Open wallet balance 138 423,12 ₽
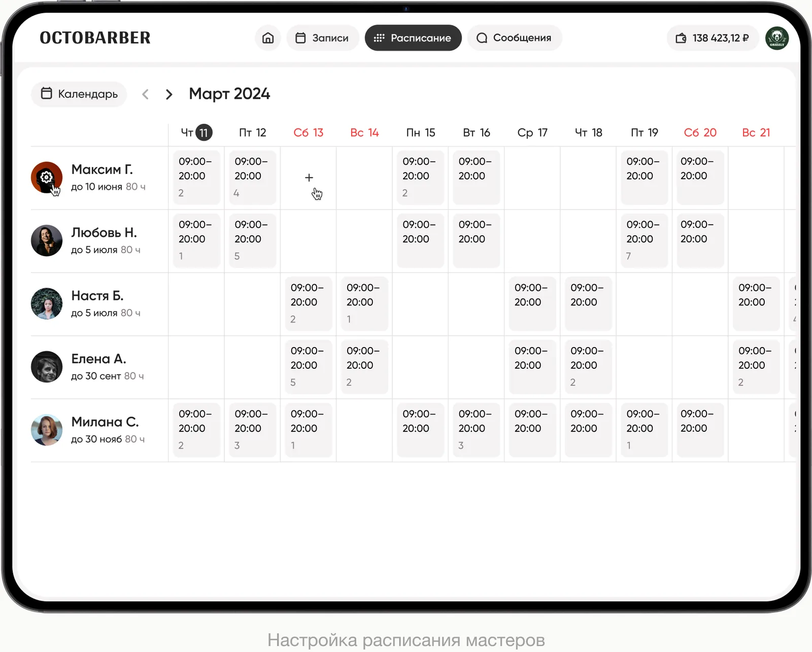This screenshot has width=812, height=652. pos(712,38)
